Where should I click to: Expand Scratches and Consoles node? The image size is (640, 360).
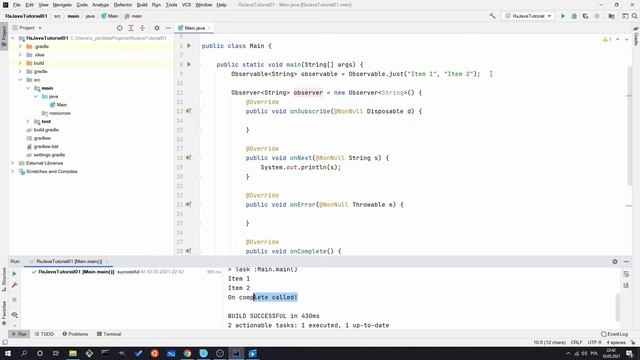(x=13, y=171)
